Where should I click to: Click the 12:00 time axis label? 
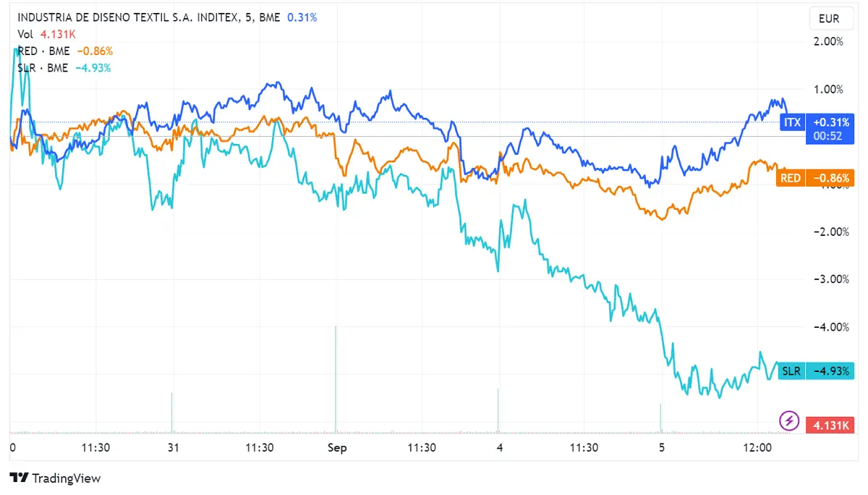[757, 448]
